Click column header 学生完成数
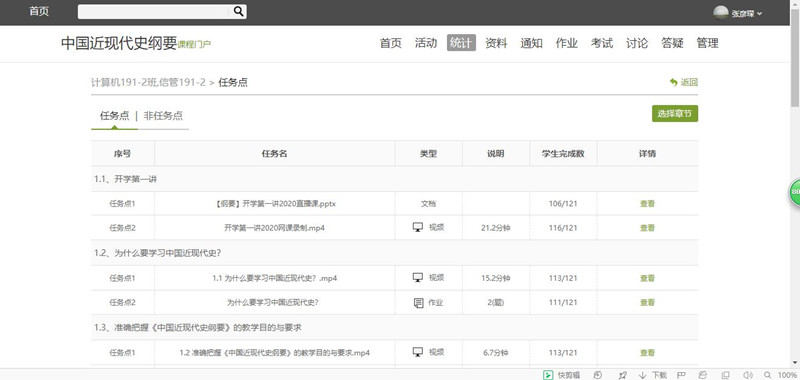The image size is (800, 380). point(563,154)
